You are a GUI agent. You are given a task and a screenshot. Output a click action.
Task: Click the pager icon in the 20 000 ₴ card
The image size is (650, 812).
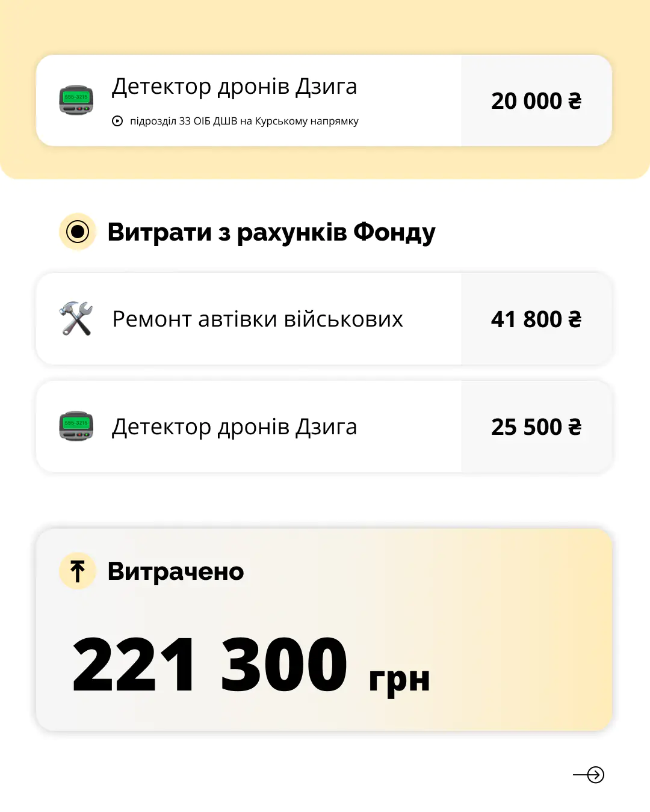(x=76, y=100)
